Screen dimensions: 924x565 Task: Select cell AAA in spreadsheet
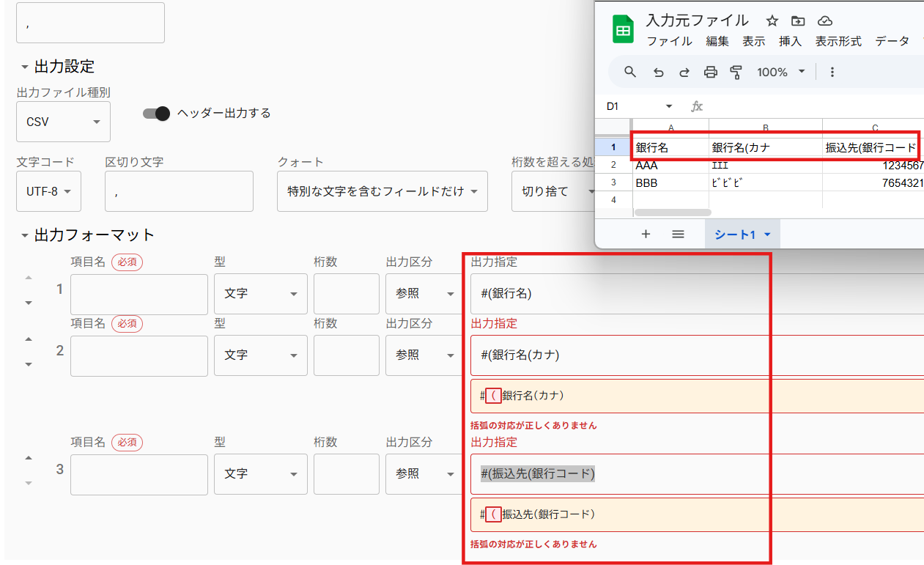[x=670, y=165]
